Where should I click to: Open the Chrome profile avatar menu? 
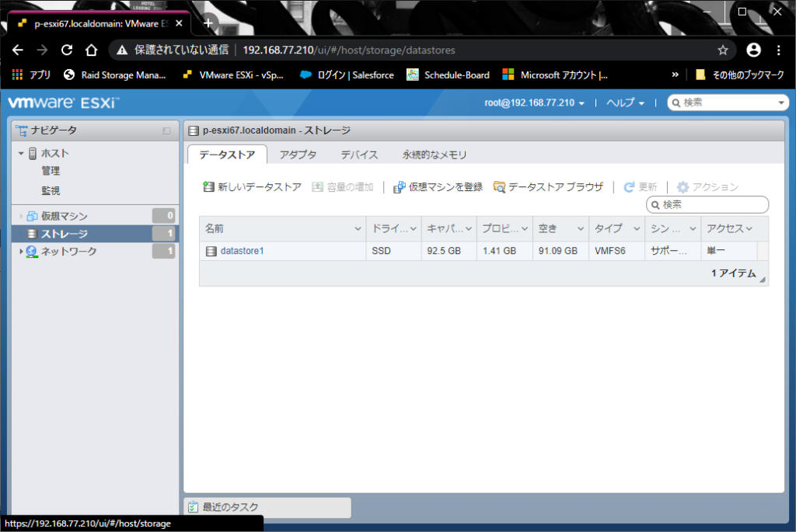pos(753,50)
